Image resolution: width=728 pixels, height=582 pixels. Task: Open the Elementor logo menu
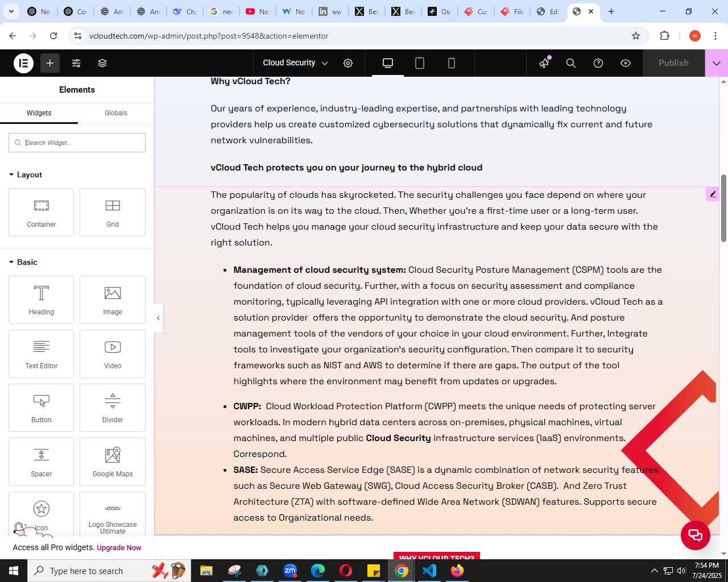coord(23,63)
